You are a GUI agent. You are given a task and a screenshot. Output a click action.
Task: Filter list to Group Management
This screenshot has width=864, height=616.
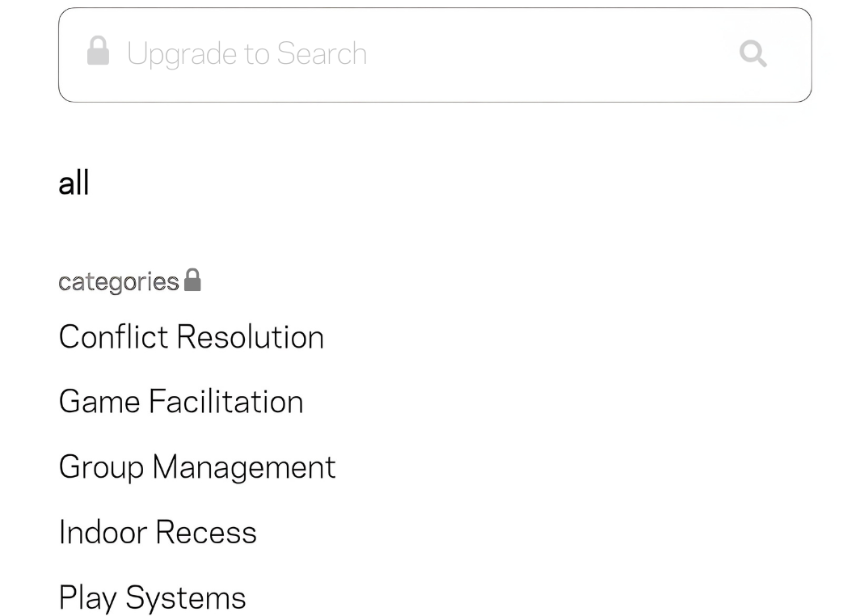(197, 467)
